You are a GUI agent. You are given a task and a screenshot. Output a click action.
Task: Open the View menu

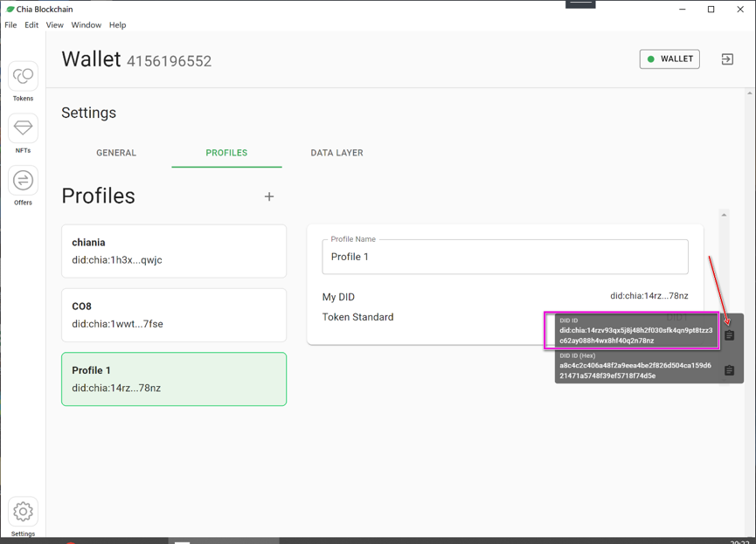[54, 25]
